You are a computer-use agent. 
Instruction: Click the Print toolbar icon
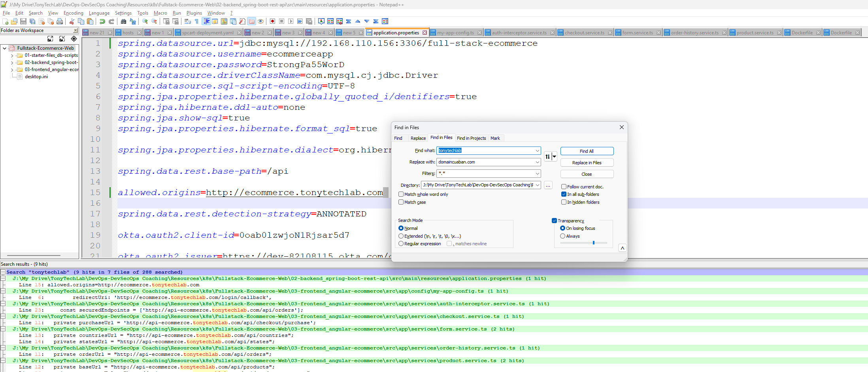(x=60, y=21)
